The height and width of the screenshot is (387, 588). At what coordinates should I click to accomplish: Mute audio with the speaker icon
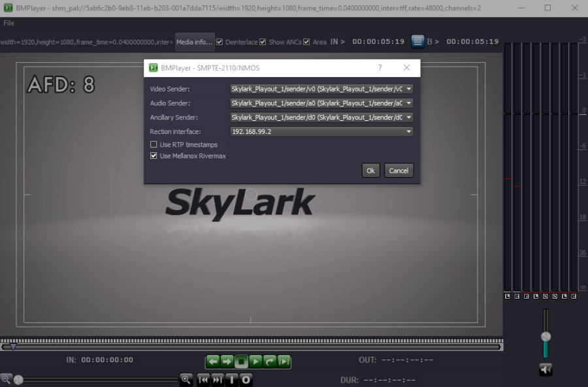(546, 370)
